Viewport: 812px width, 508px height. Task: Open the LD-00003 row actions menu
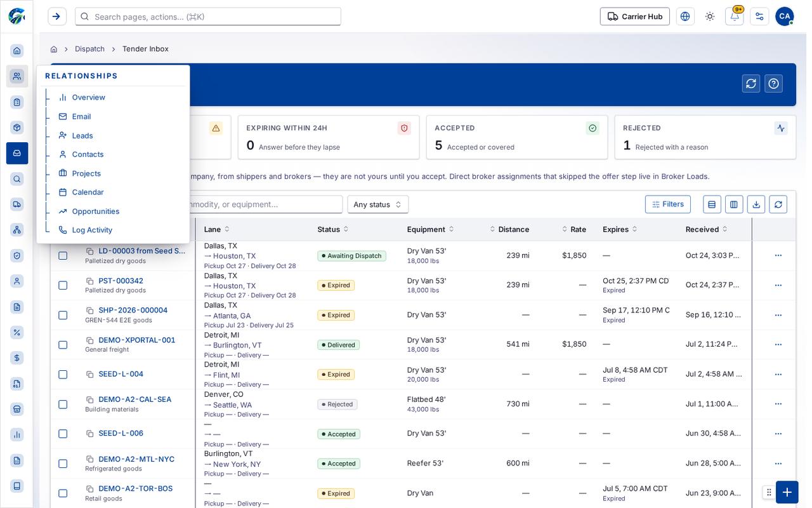[x=778, y=255]
